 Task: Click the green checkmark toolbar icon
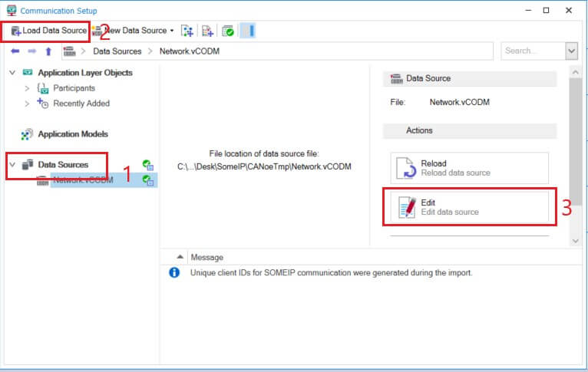click(x=228, y=31)
